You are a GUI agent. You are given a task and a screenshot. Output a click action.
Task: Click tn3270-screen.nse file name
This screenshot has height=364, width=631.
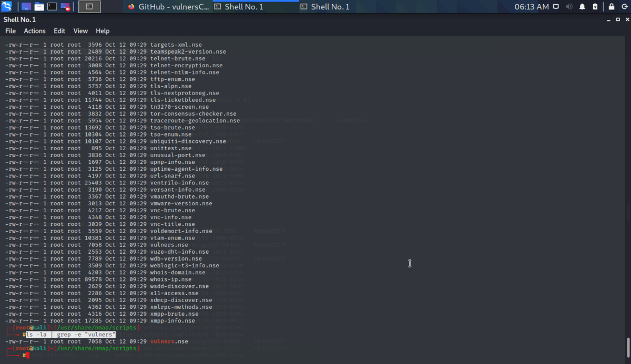click(179, 107)
